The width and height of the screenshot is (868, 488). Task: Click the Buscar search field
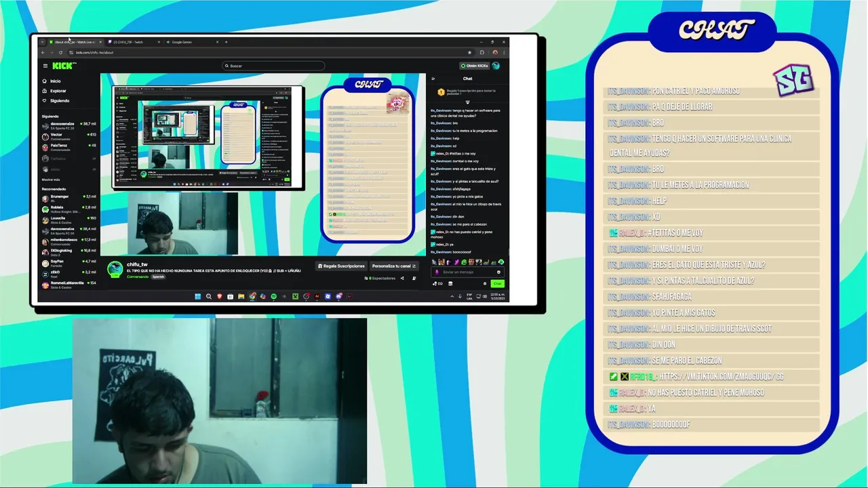coord(273,66)
